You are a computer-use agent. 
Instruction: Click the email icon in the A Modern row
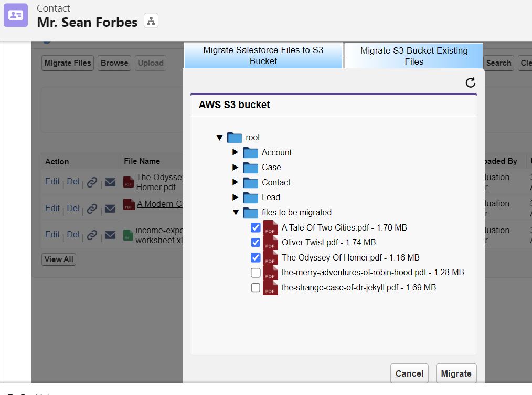pyautogui.click(x=110, y=209)
